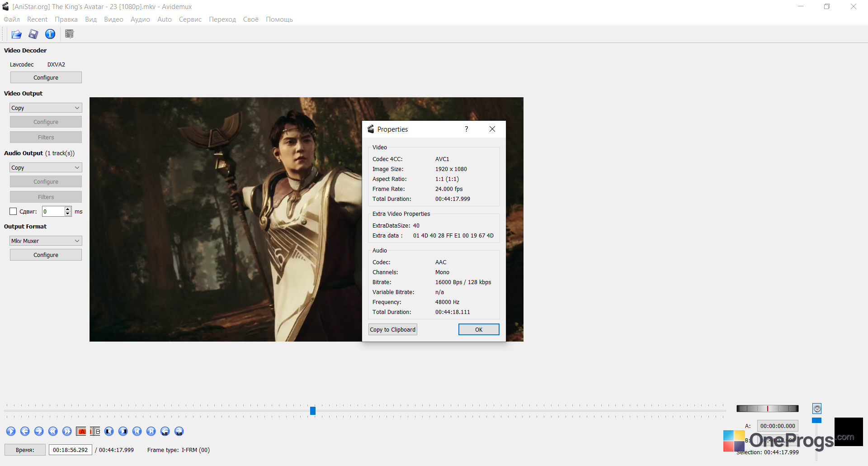
Task: Go to next frame with right arrow
Action: 39,431
